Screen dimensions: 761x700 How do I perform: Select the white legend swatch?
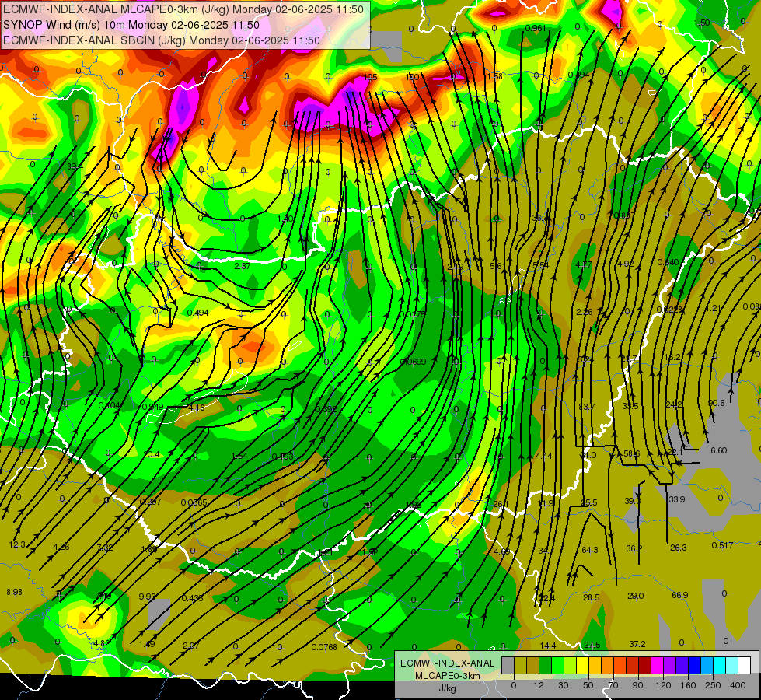745,665
